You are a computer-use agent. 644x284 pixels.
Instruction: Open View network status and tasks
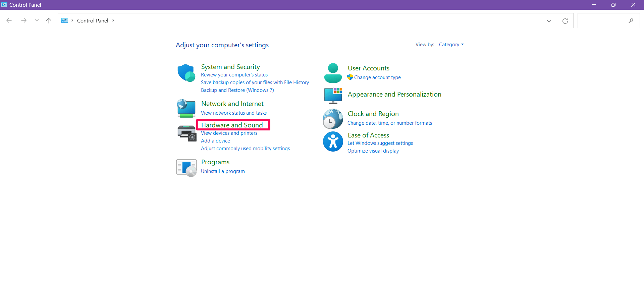(x=234, y=113)
